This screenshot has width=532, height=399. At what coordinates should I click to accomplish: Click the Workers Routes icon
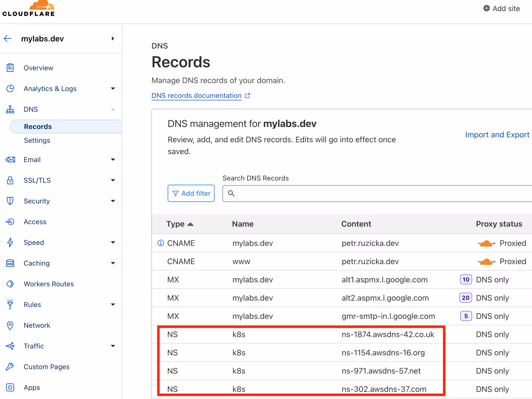pyautogui.click(x=10, y=284)
